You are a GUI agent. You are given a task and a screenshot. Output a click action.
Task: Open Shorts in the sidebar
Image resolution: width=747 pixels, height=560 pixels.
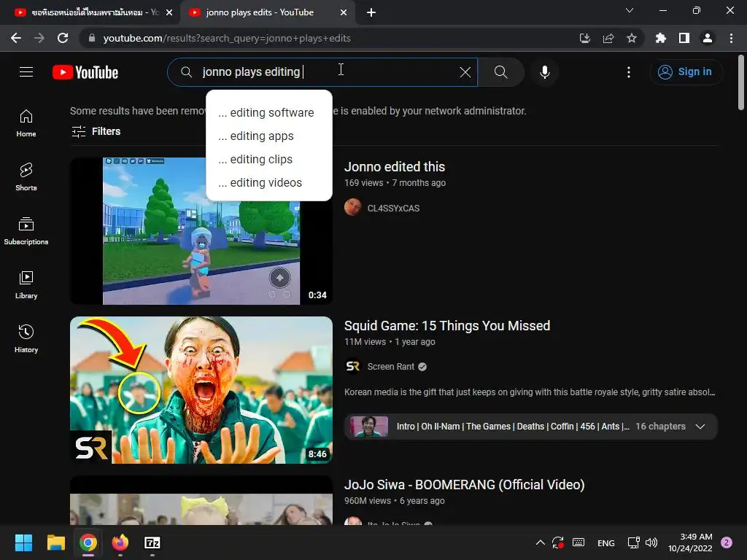click(26, 177)
